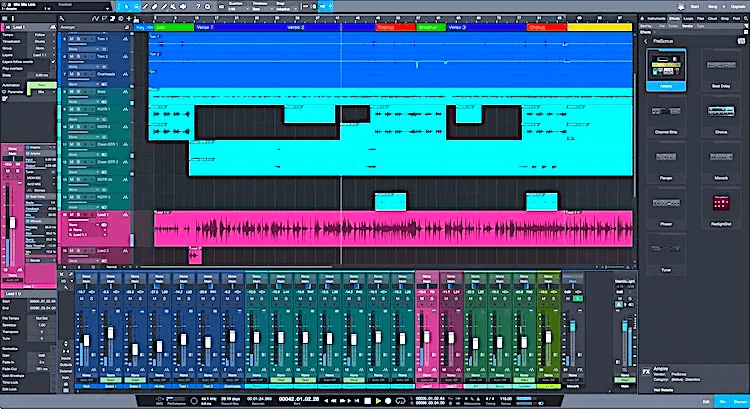The image size is (750, 409).
Task: Mute the Tom 2 track
Action: 71,56
